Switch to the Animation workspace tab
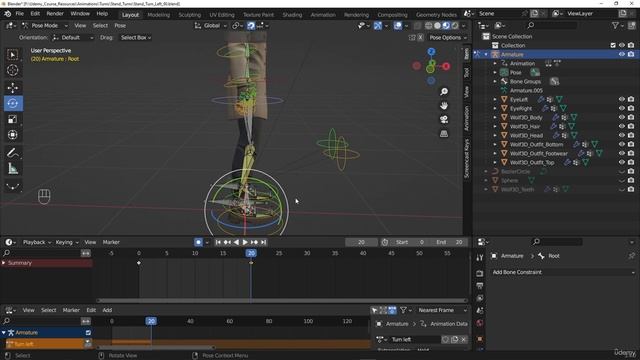640x360 pixels. click(x=323, y=15)
